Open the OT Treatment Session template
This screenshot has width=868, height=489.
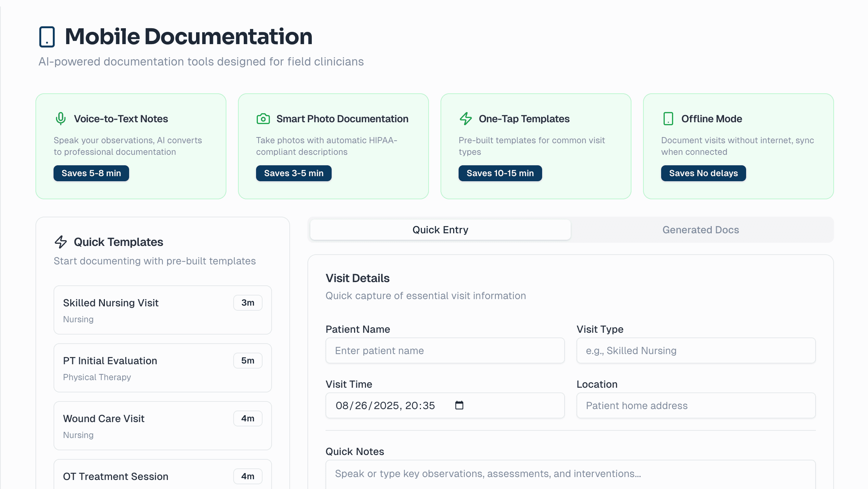click(162, 476)
